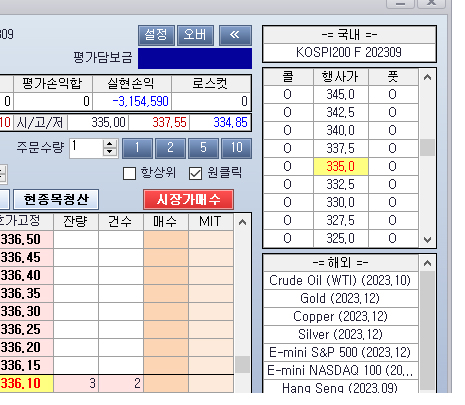Increase order quantity with the spinner up arrow

click(x=110, y=144)
